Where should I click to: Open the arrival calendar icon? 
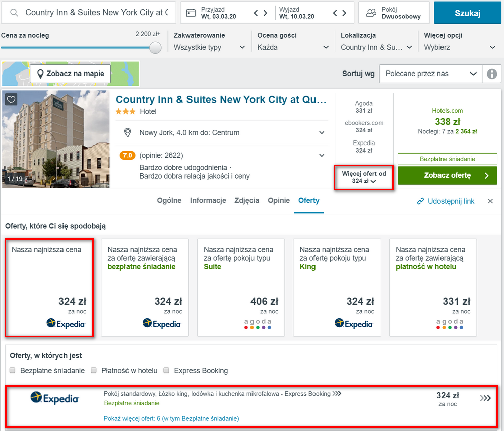tap(191, 13)
